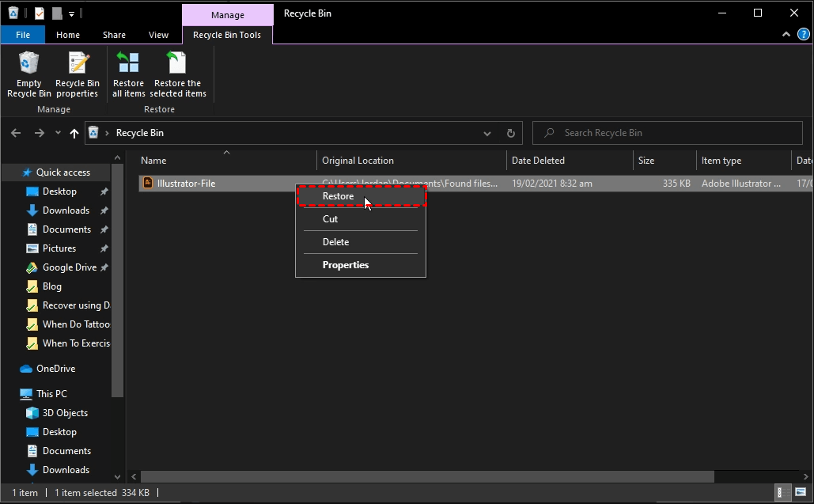Open the View ribbon tab
This screenshot has height=504, width=814.
pos(158,35)
